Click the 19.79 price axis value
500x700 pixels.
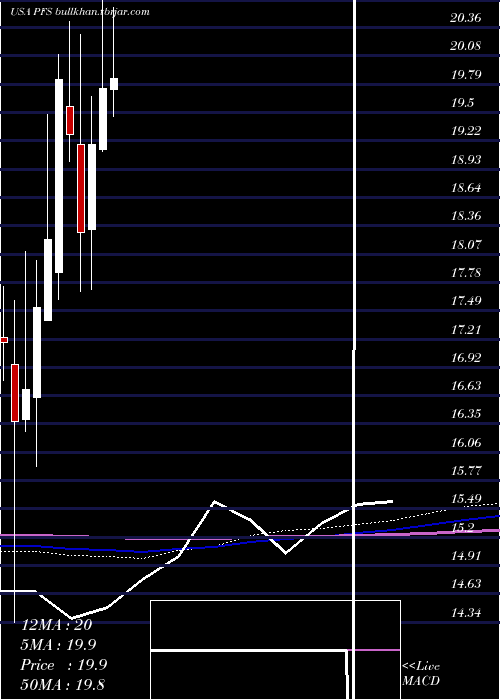pos(466,74)
